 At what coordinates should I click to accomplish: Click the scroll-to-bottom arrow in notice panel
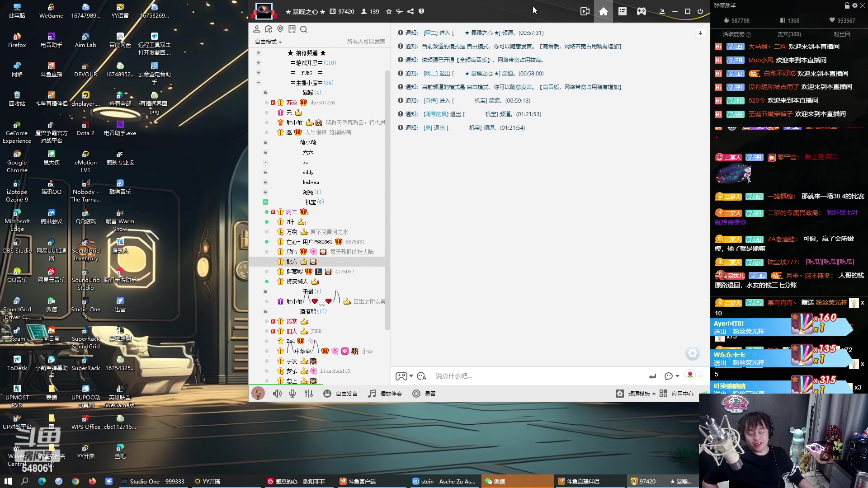point(700,33)
